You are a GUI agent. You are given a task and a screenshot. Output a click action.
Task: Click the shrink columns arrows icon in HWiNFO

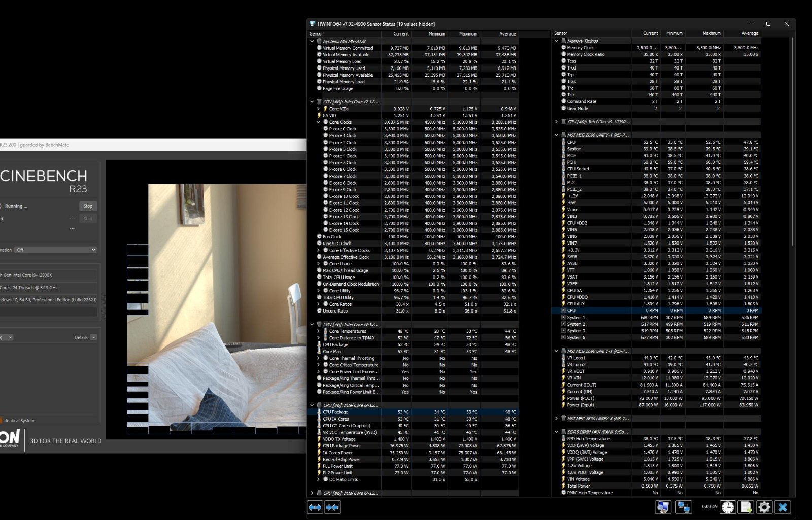pyautogui.click(x=332, y=507)
